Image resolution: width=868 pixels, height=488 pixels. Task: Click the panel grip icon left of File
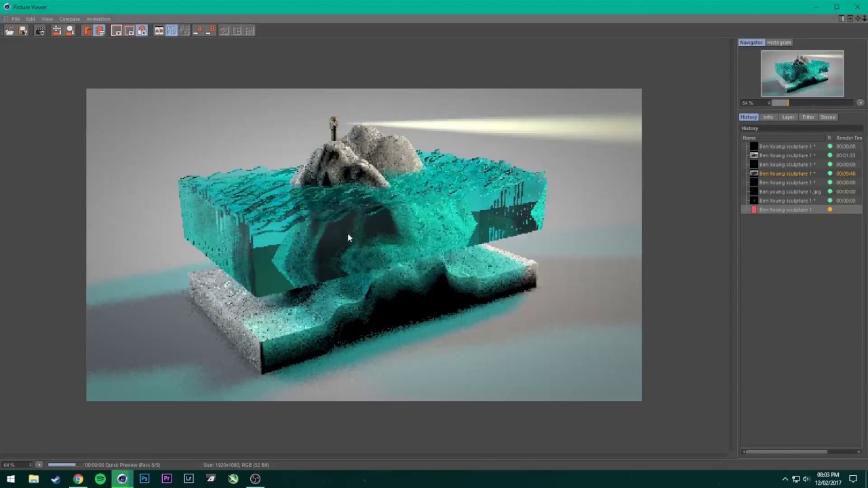5,19
